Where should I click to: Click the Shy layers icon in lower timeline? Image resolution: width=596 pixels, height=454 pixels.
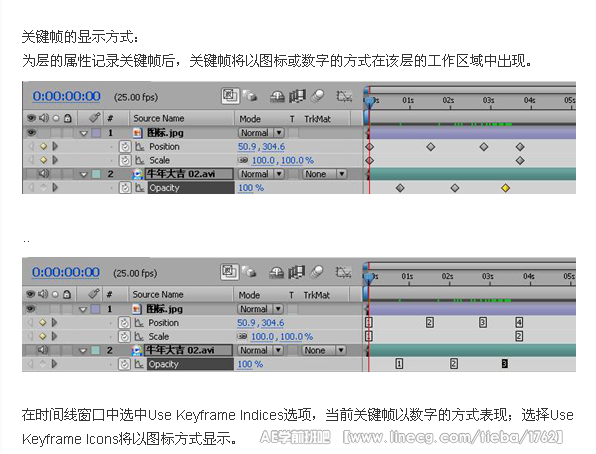point(276,273)
